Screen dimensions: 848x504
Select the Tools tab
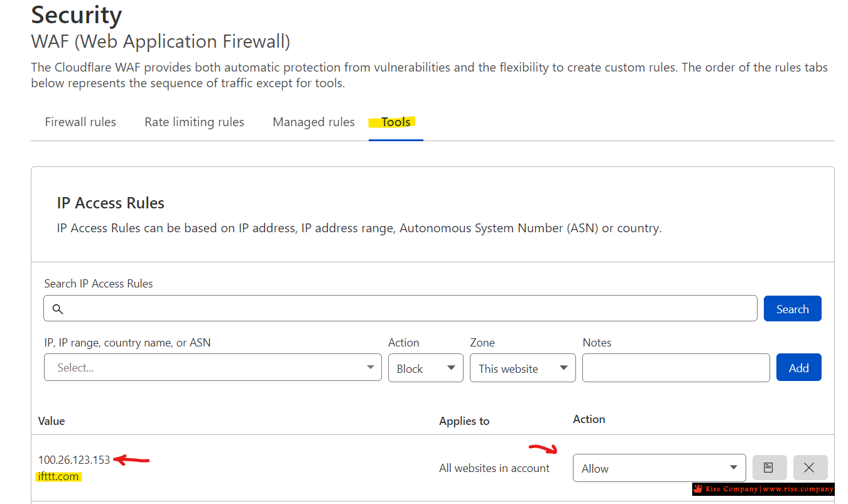tap(396, 122)
